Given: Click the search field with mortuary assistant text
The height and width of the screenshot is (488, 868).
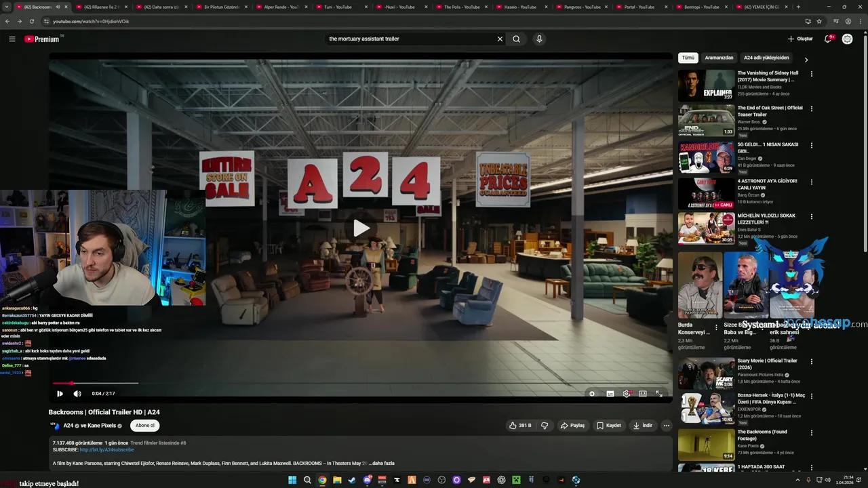Looking at the screenshot, I should (x=410, y=39).
